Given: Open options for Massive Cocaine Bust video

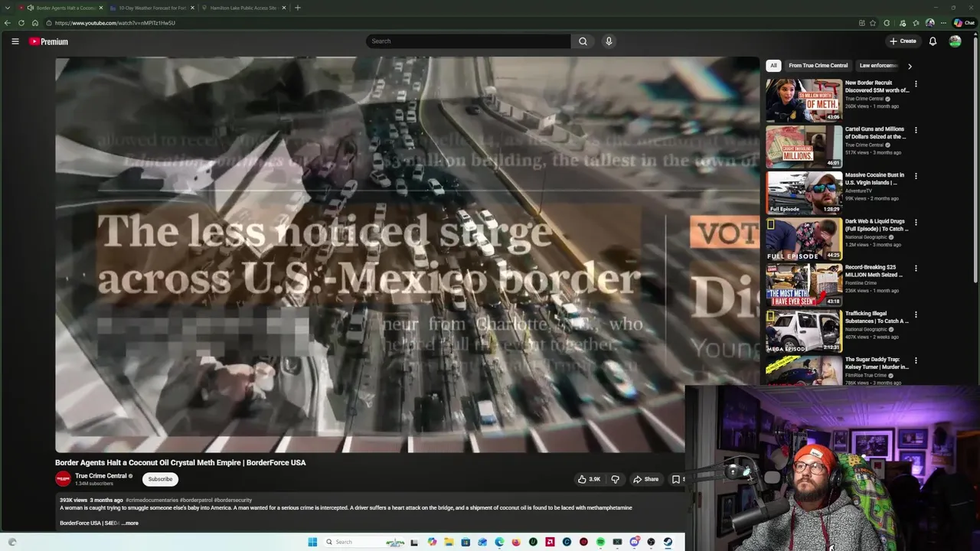Looking at the screenshot, I should [x=916, y=176].
